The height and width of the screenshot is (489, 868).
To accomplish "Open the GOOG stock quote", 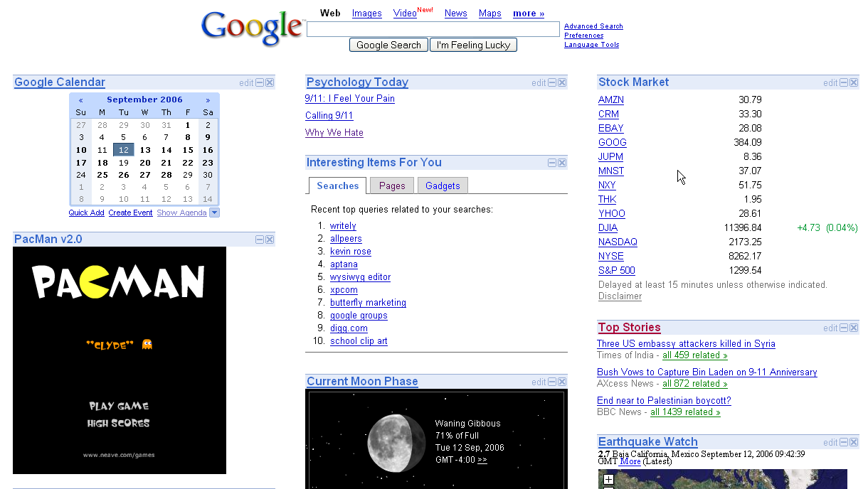I will point(613,143).
